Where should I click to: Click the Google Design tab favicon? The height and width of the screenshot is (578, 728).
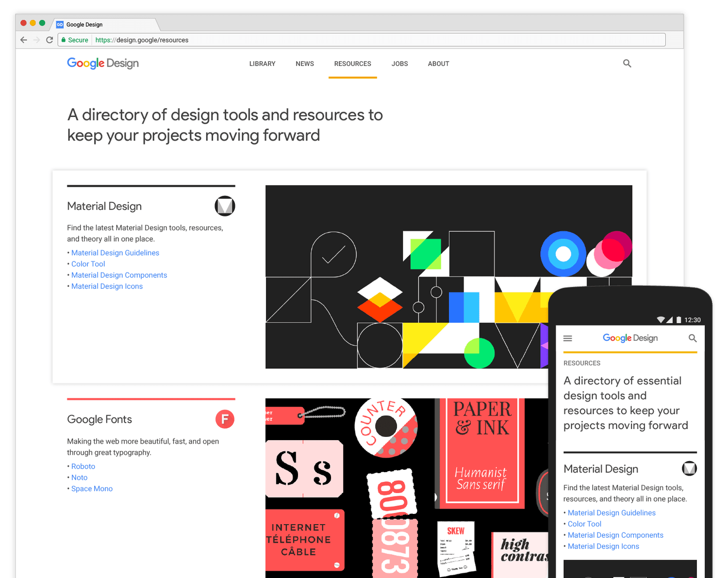[60, 24]
